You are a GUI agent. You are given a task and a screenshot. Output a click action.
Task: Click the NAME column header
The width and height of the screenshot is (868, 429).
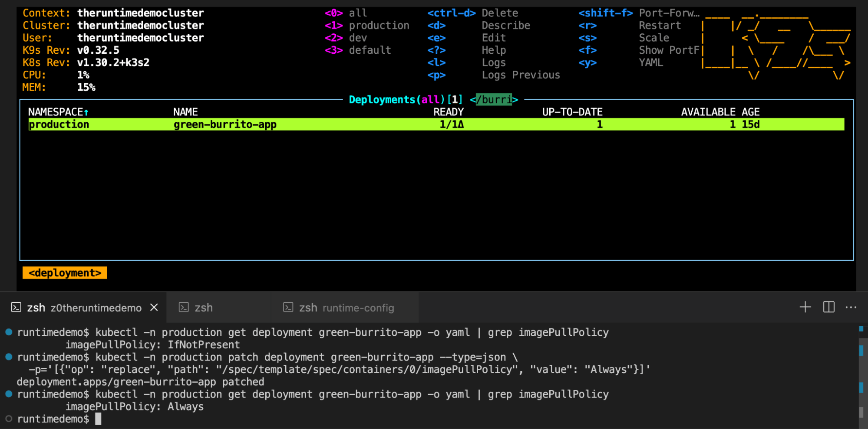185,112
